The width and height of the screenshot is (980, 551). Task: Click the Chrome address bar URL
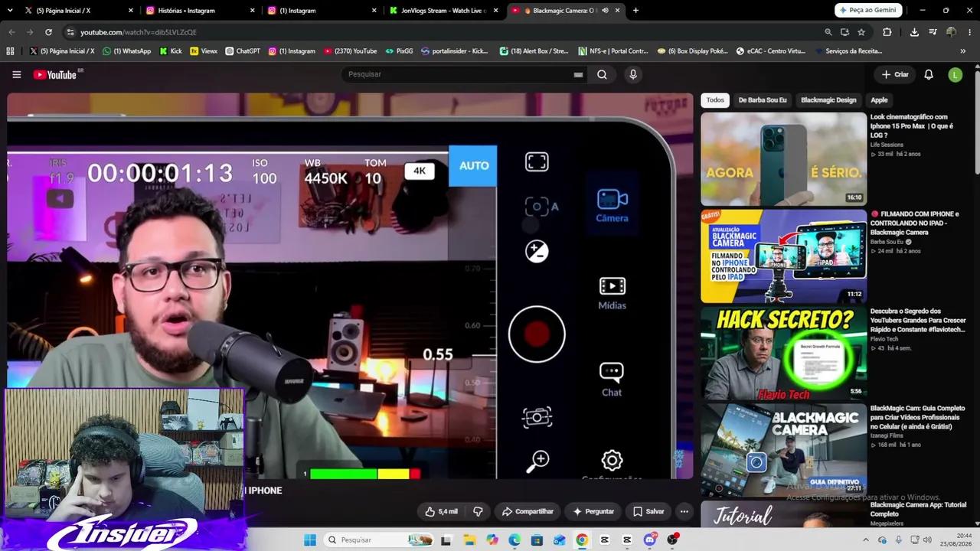pos(139,32)
